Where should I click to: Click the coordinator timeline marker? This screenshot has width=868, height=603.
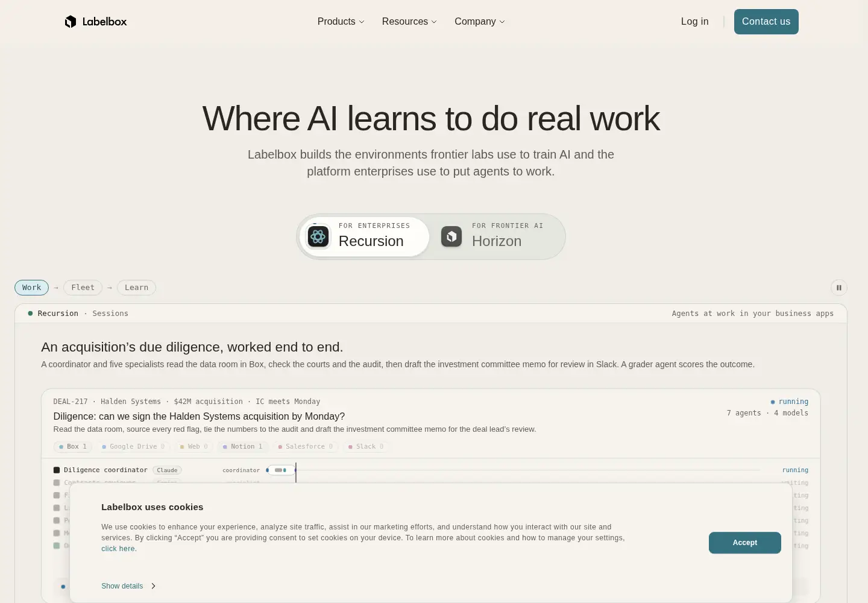click(x=280, y=470)
